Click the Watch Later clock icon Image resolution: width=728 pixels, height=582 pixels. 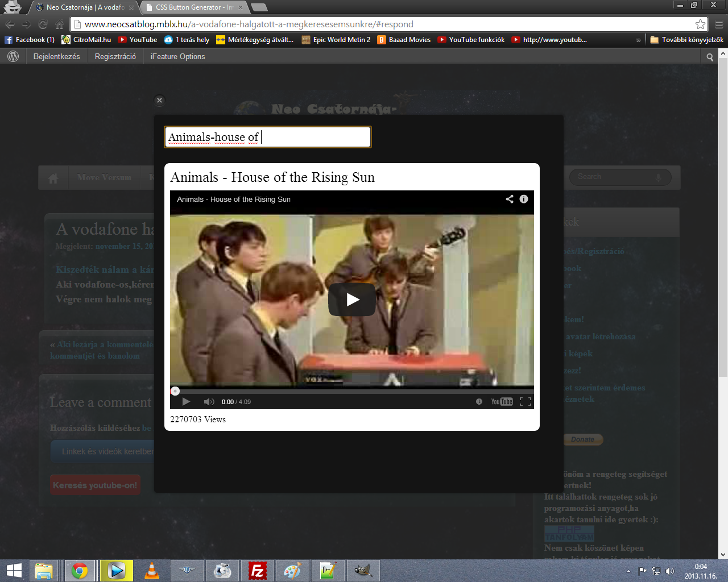[479, 401]
